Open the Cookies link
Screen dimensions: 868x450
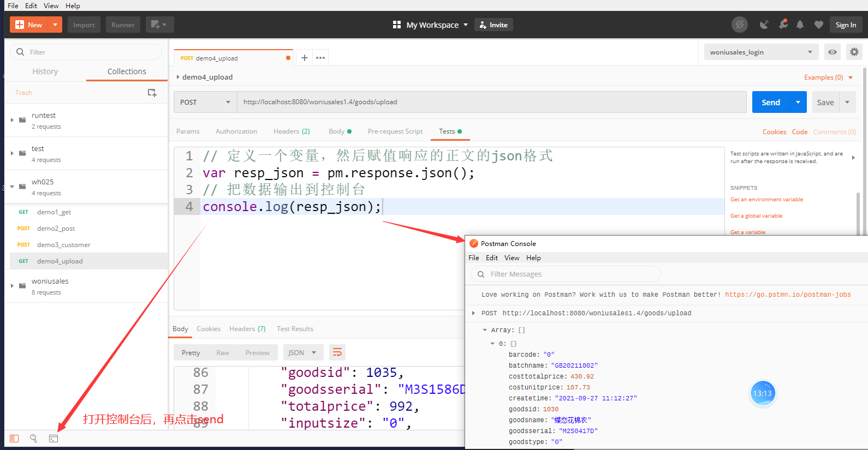(774, 132)
